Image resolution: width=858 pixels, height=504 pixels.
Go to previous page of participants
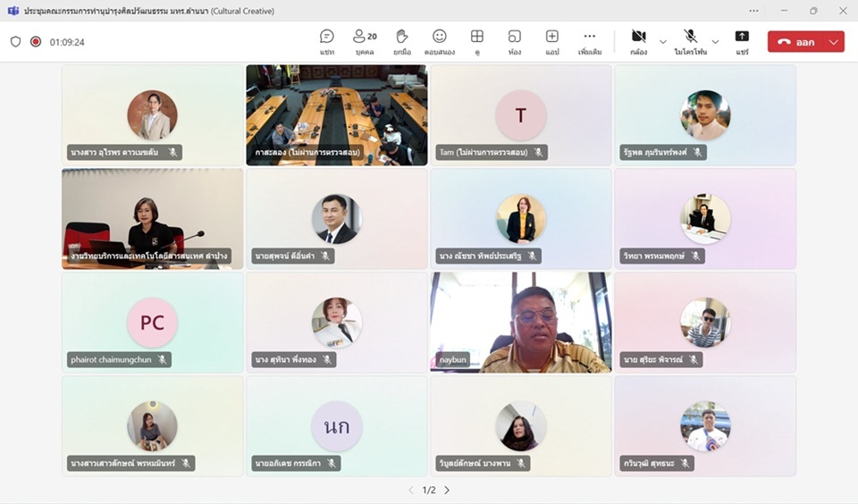click(x=411, y=490)
